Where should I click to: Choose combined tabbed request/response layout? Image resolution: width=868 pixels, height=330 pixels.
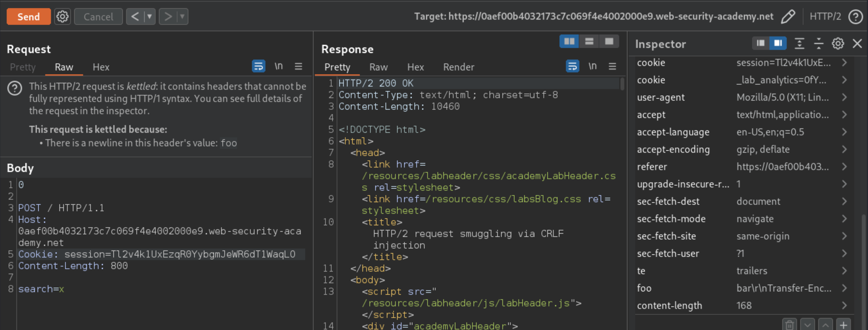tap(609, 42)
